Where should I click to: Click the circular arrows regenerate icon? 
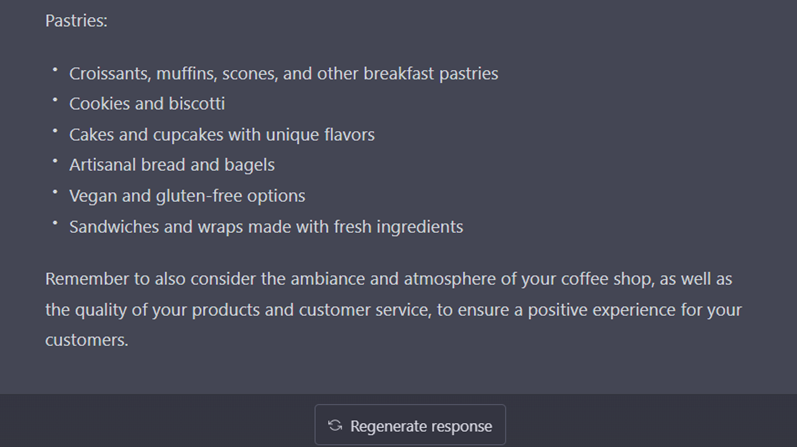[335, 426]
